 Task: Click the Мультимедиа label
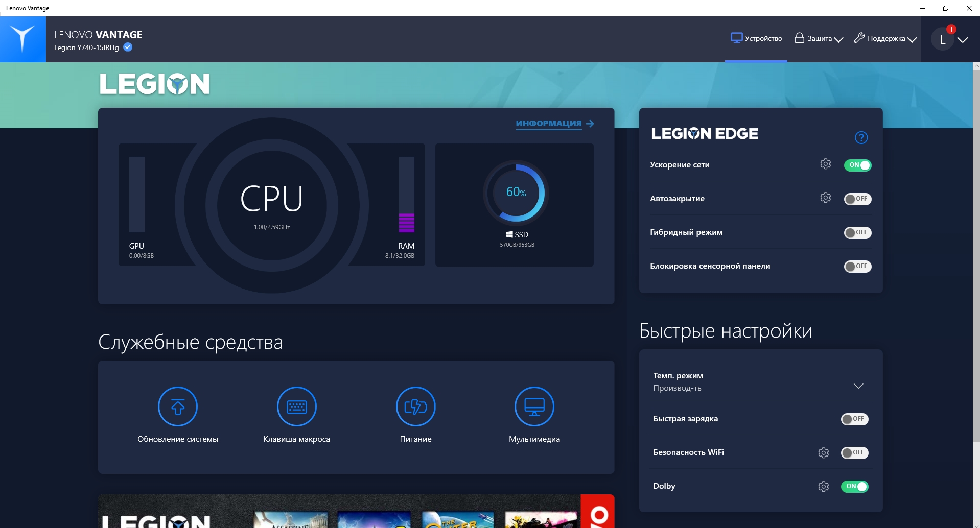[x=534, y=439]
